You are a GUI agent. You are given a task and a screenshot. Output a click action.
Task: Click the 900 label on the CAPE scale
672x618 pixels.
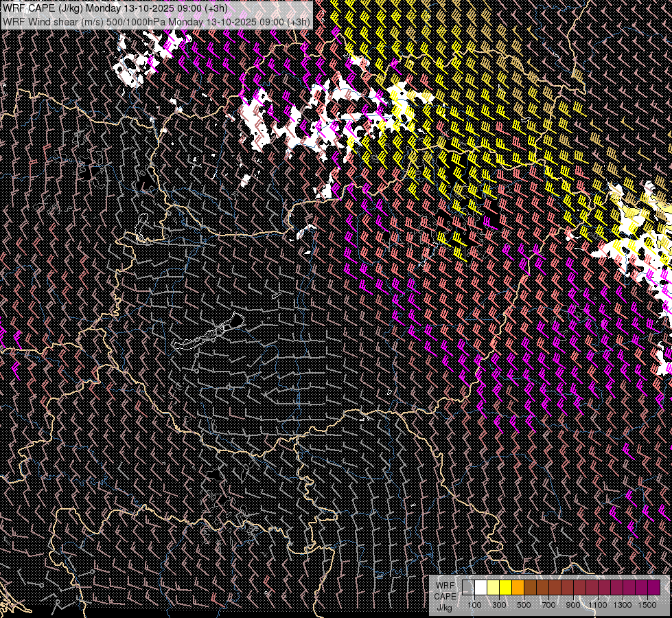[573, 605]
